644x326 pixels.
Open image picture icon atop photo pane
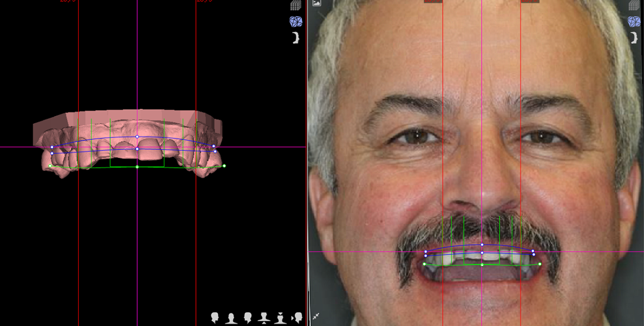(x=316, y=3)
